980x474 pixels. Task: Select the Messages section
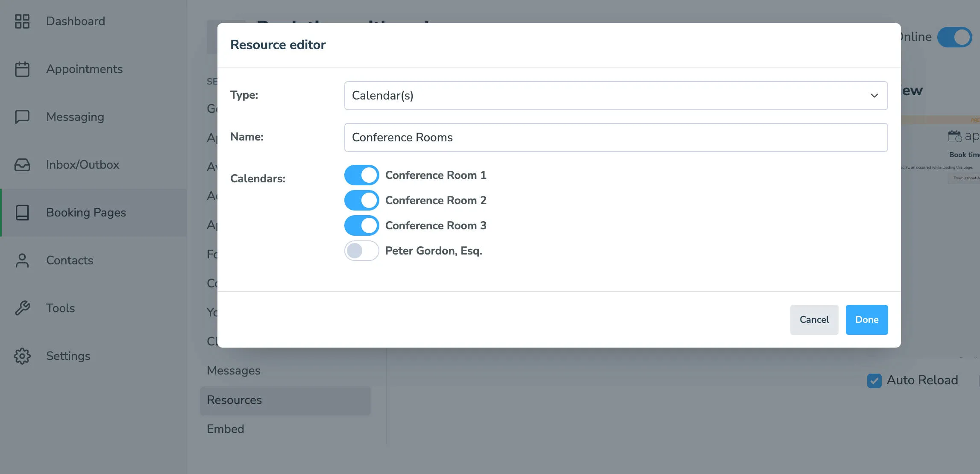[x=234, y=370]
